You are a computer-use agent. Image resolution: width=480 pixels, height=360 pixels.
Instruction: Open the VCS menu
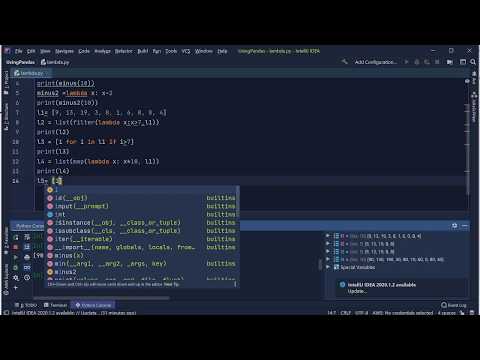click(186, 51)
